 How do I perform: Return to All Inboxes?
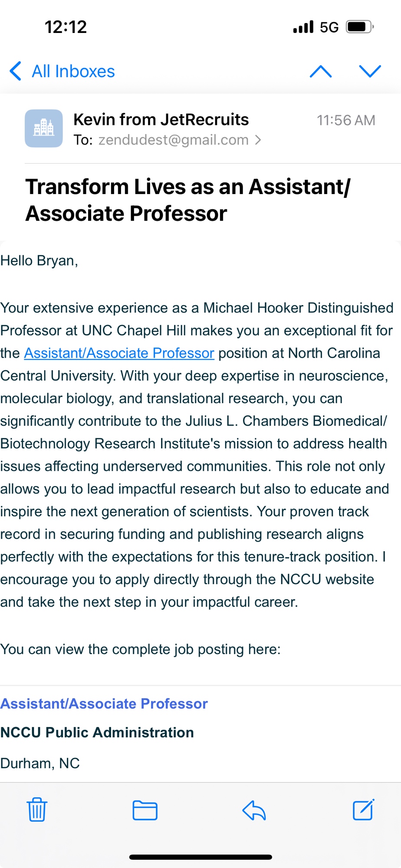click(x=73, y=71)
